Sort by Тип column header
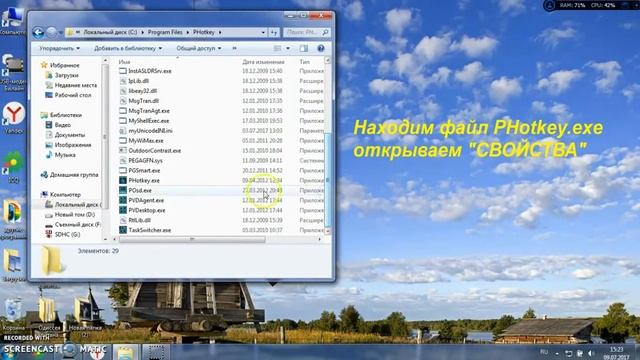The width and height of the screenshot is (640, 360). pyautogui.click(x=304, y=62)
